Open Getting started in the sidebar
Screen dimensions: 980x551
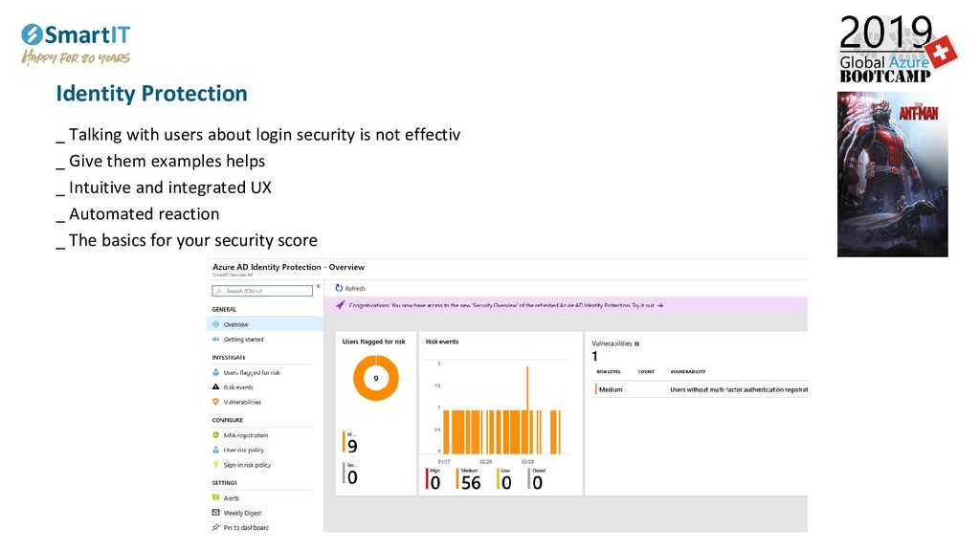click(243, 340)
